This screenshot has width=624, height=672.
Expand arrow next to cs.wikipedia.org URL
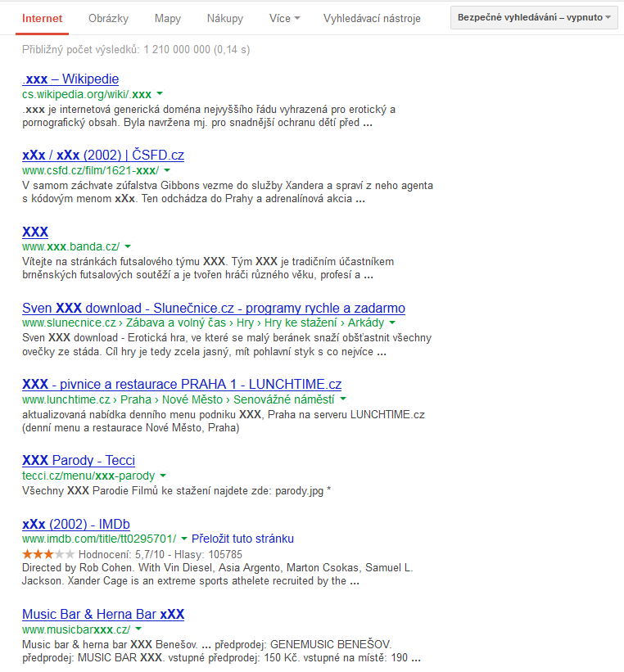pos(160,94)
